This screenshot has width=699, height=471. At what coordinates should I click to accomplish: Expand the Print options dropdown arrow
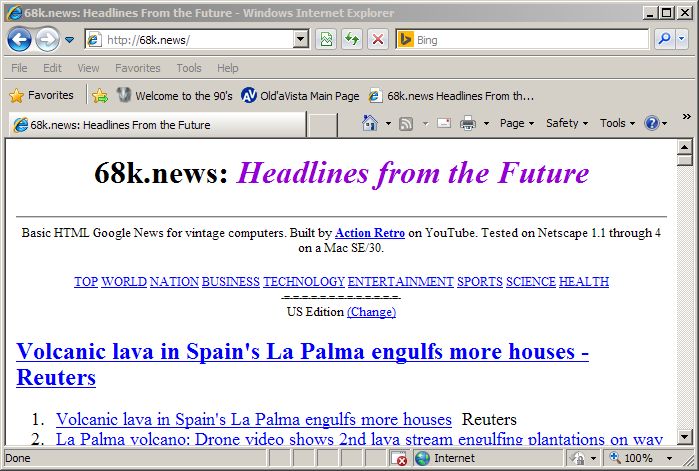pos(486,123)
